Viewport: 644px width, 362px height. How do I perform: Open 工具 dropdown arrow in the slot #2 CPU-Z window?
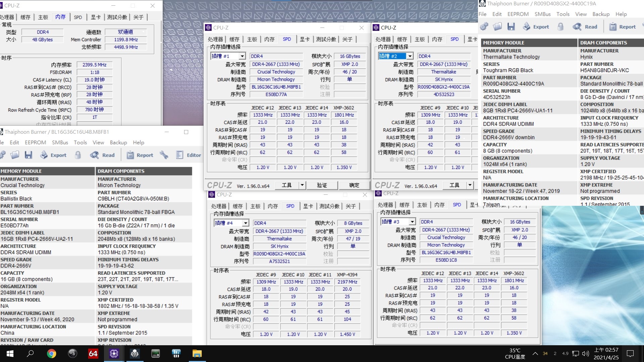(x=470, y=185)
